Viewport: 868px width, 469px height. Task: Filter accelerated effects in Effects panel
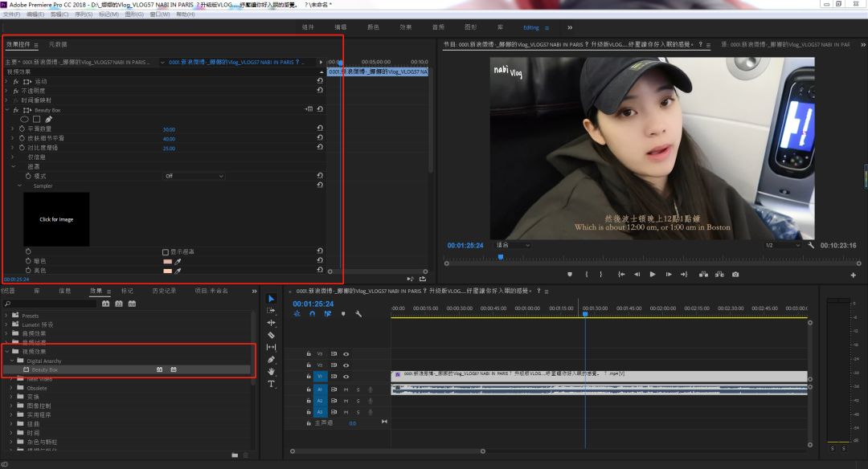[105, 304]
